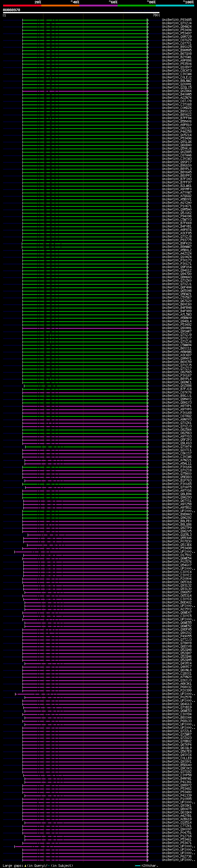This screenshot has height=868, width=197.
Task: Click the orange ~40% identity legend segment
Action: [x=60, y=6]
